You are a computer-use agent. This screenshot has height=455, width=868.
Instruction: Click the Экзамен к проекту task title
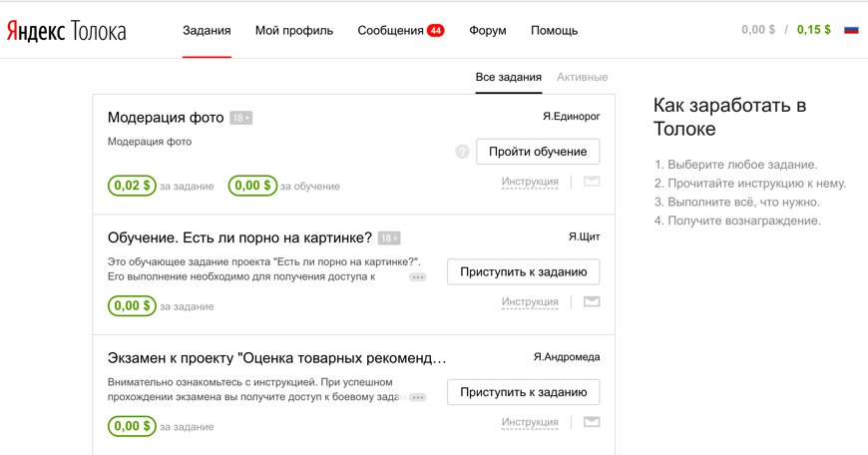tap(276, 358)
